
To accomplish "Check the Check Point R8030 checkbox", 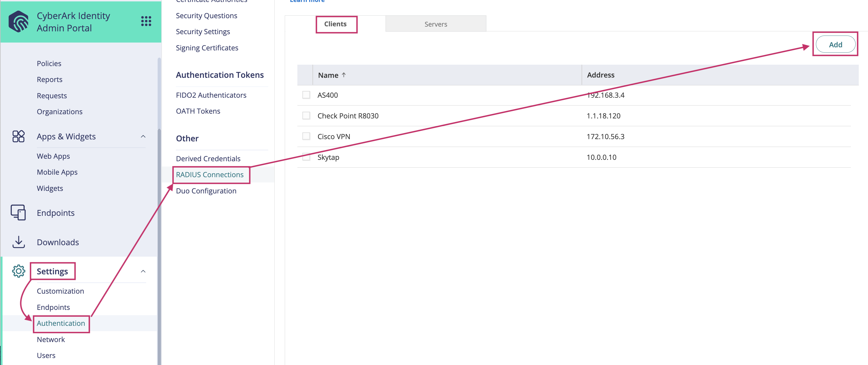I will click(306, 116).
